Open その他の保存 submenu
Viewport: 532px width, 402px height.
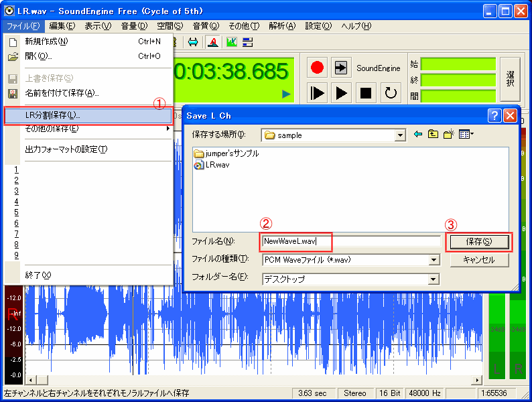52,129
